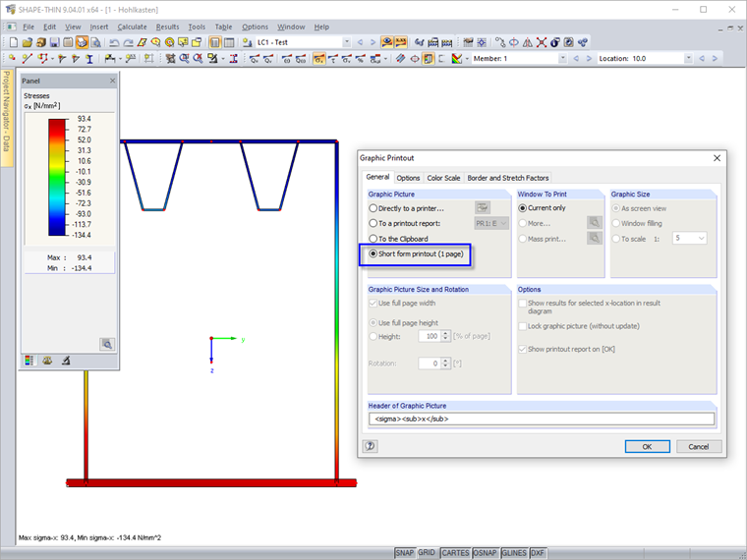Select 'Directly to a printer…' radio button

(373, 208)
